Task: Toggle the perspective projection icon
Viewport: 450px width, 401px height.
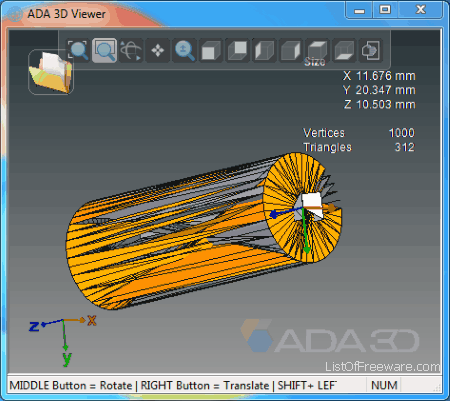Action: click(370, 51)
